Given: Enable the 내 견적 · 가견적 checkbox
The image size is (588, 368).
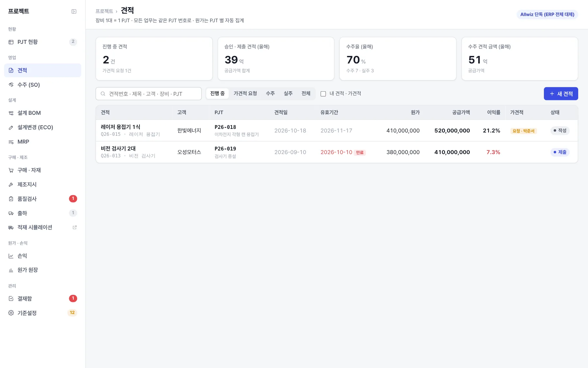Looking at the screenshot, I should tap(323, 94).
